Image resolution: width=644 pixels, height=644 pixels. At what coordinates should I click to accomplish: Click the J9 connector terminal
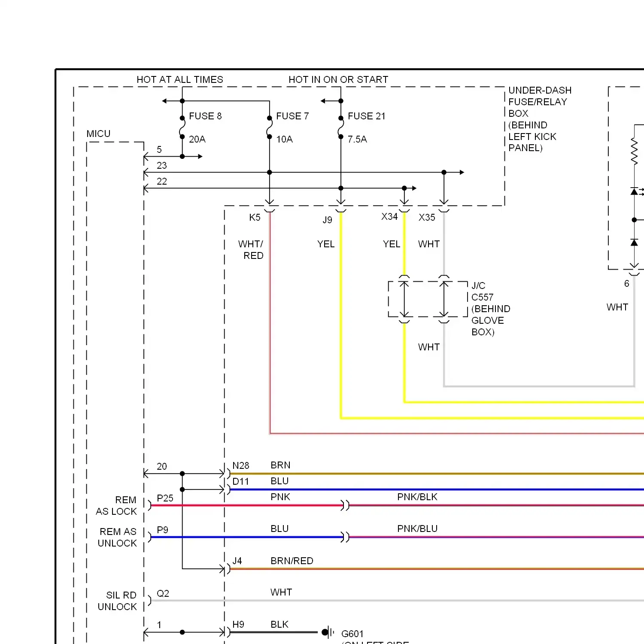341,209
